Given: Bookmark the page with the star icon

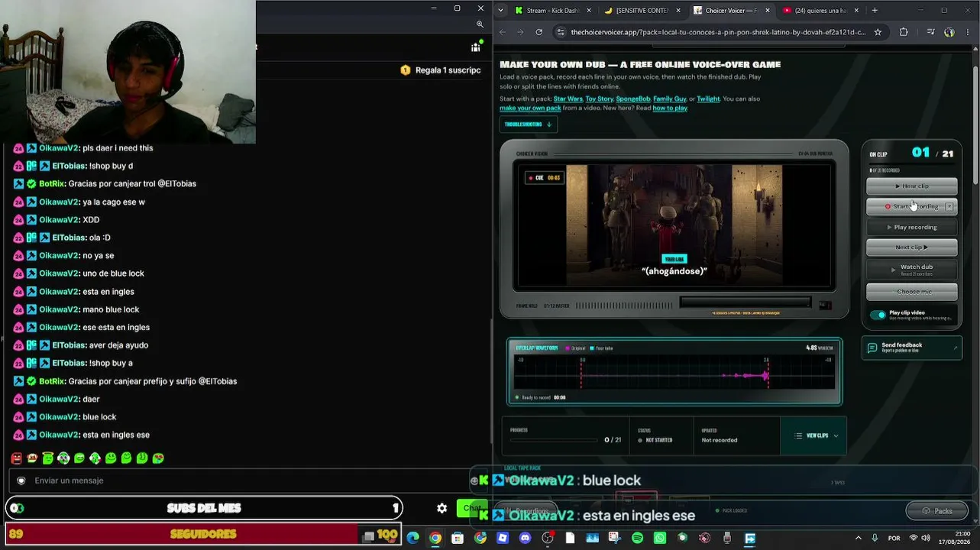Looking at the screenshot, I should click(878, 32).
